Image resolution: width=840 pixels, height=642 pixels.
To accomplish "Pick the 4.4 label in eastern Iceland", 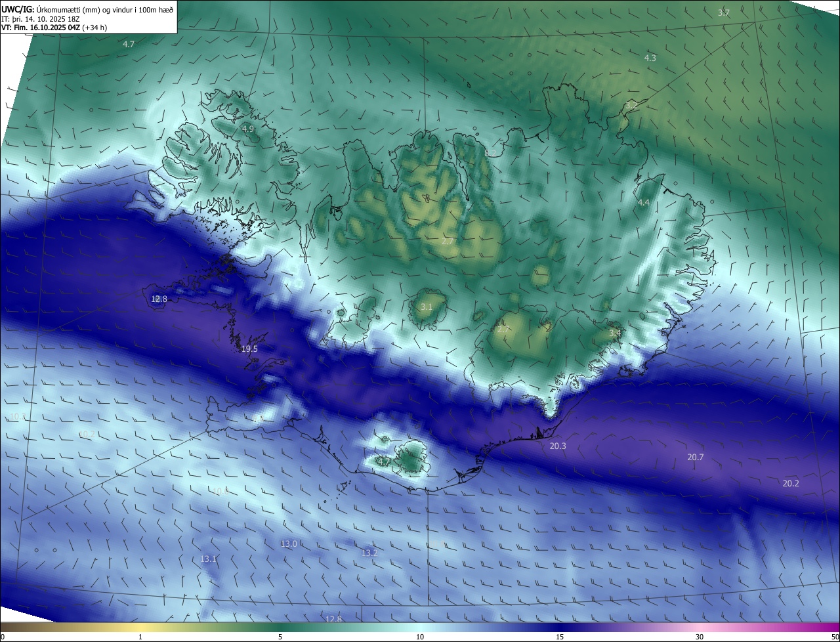I will (643, 203).
